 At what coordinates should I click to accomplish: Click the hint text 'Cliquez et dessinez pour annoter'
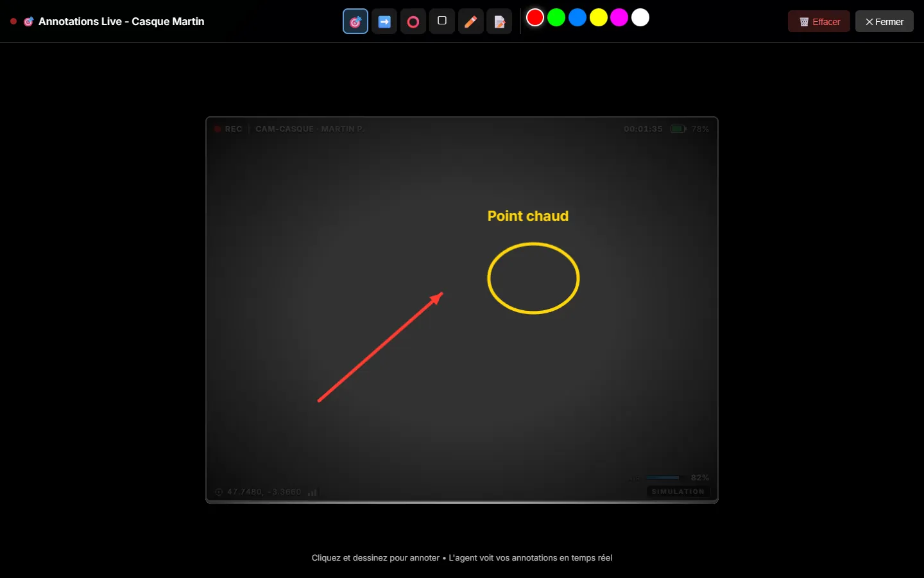click(x=375, y=557)
